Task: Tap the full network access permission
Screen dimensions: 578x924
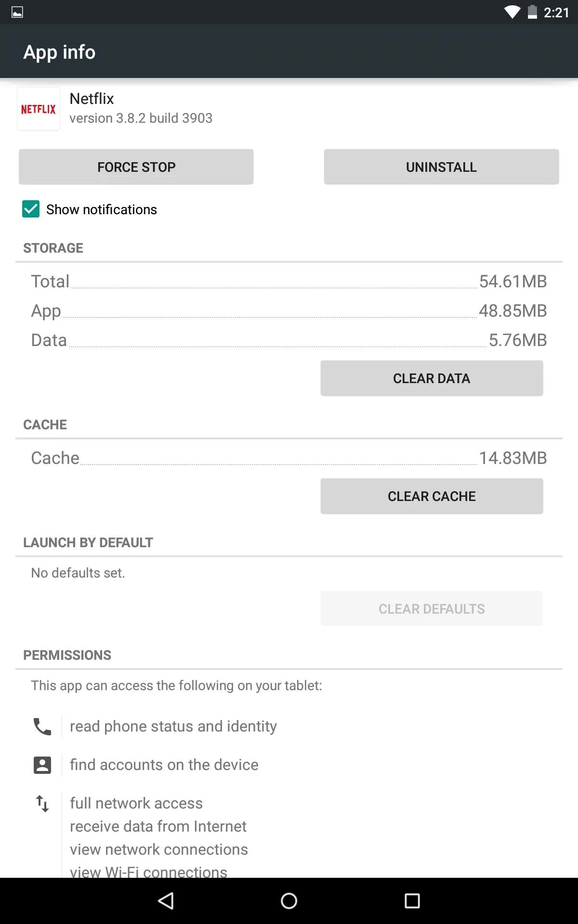Action: tap(136, 803)
